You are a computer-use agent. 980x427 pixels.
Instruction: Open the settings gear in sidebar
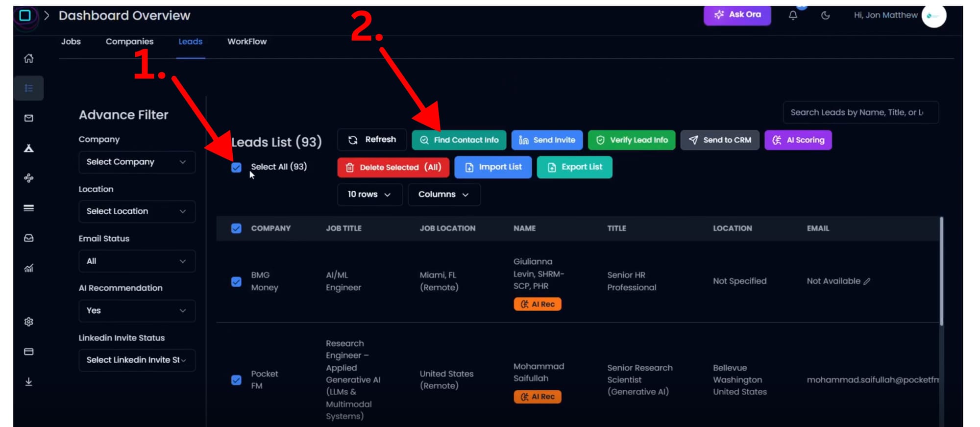[29, 322]
